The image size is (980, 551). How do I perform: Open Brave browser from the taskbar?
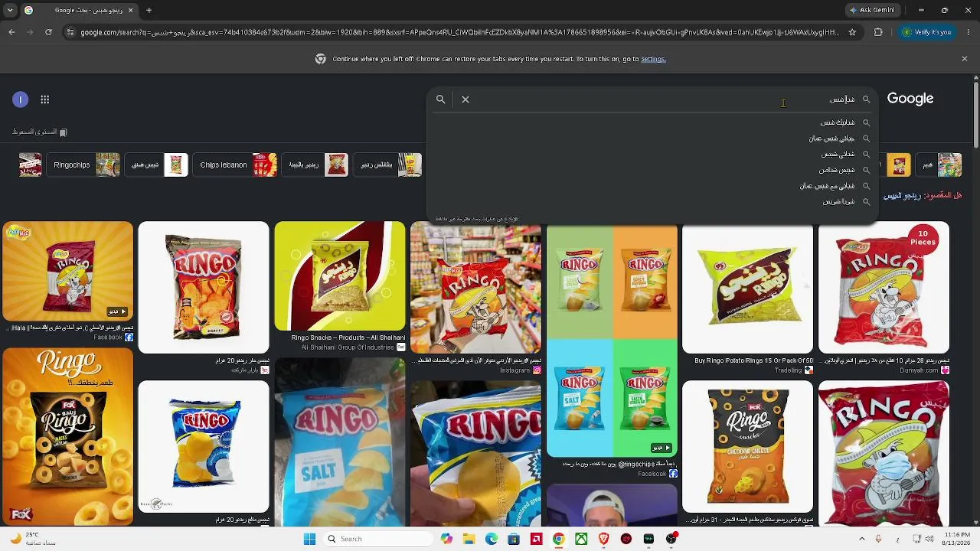click(x=604, y=539)
